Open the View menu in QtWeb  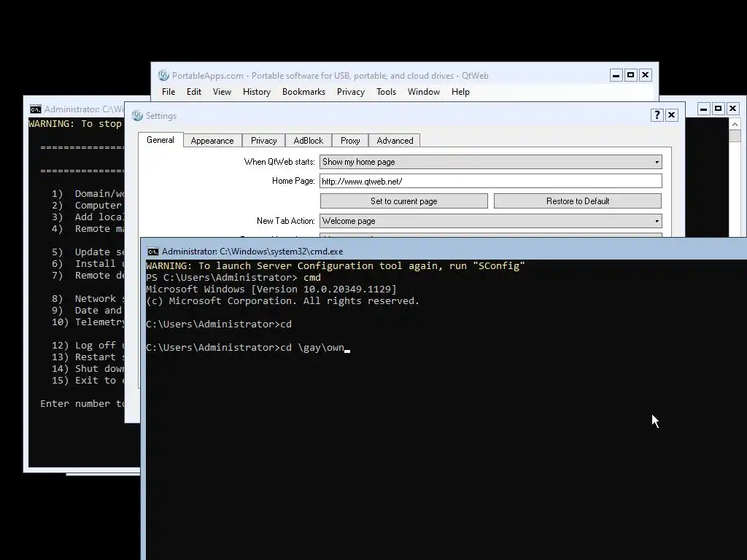[222, 92]
